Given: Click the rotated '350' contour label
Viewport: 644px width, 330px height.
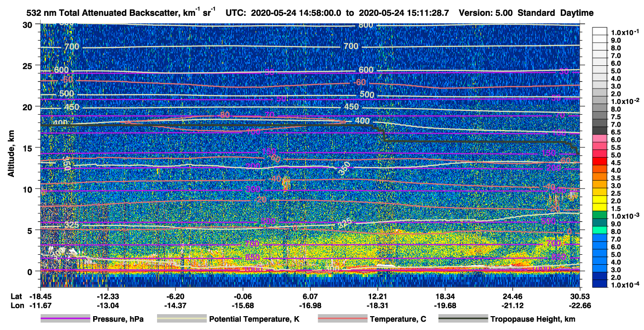Looking at the screenshot, I should pos(344,168).
